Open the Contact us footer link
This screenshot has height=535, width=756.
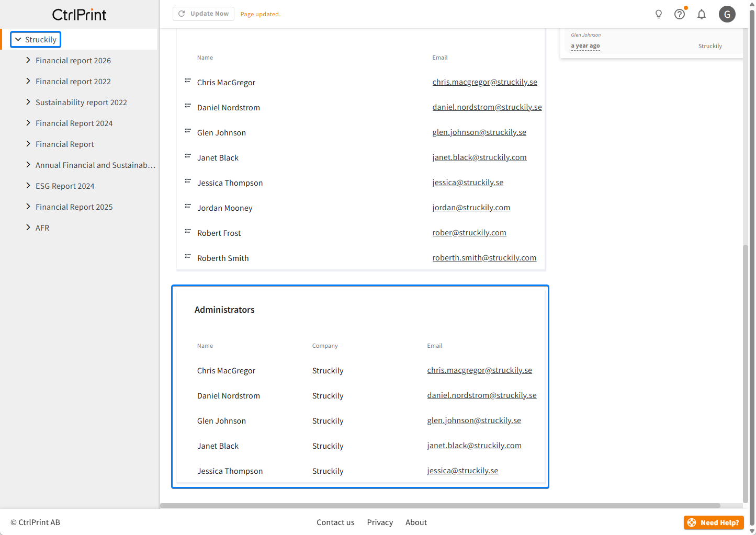click(335, 522)
